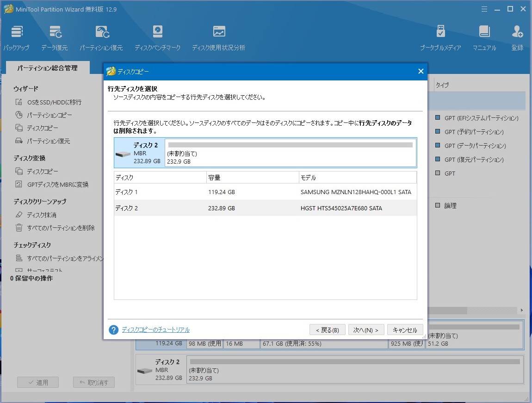532x403 pixels.
Task: Select the ディスク 2 HGST row
Action: pos(265,208)
